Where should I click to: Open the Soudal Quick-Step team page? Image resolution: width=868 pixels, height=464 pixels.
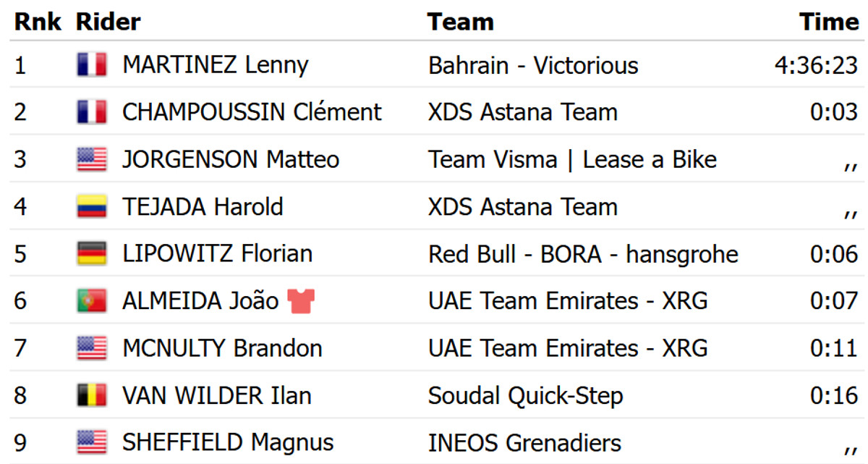pos(525,395)
